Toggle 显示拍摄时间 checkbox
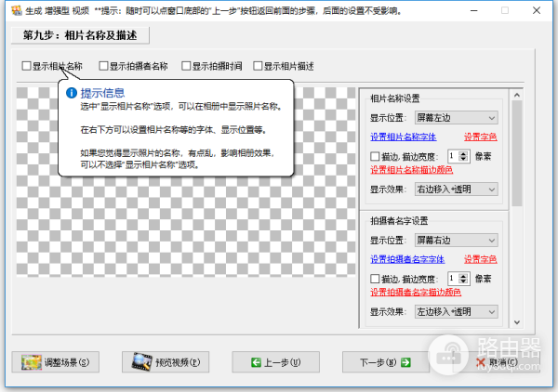The width and height of the screenshot is (558, 392). pyautogui.click(x=186, y=66)
